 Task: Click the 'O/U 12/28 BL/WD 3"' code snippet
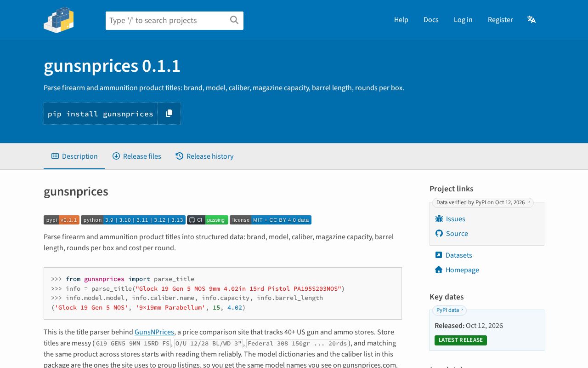(209, 344)
